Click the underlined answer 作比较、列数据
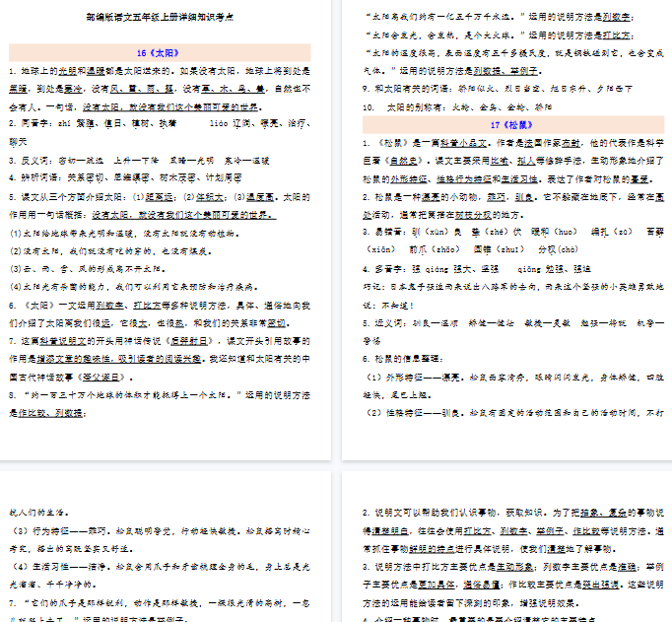Viewport: 672px width, 622px height. 50,413
